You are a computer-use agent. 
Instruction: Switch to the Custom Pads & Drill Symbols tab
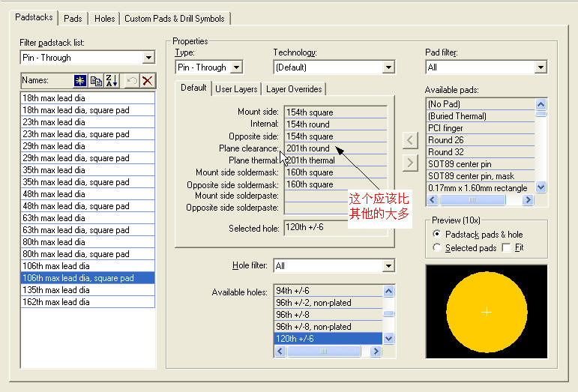pos(174,18)
